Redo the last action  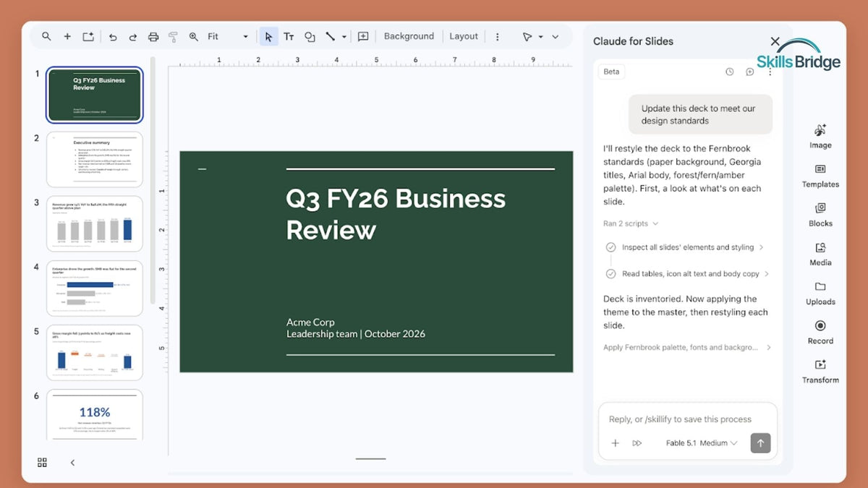[x=133, y=36]
